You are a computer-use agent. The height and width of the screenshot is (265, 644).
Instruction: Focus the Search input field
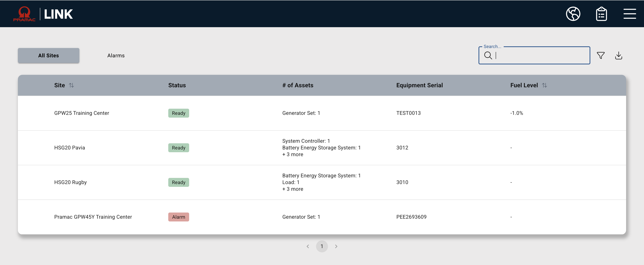[x=534, y=55]
